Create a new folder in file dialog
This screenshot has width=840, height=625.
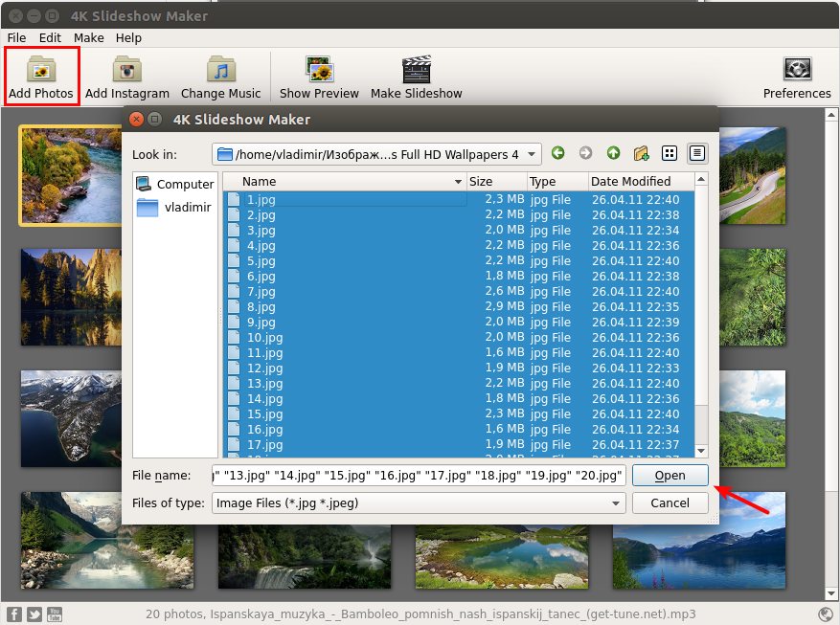(x=641, y=153)
